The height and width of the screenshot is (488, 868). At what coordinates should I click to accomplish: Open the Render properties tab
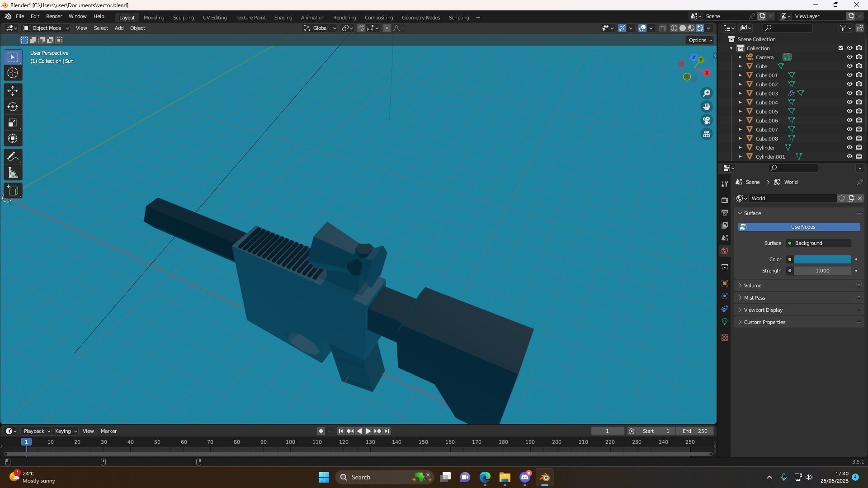[x=725, y=200]
